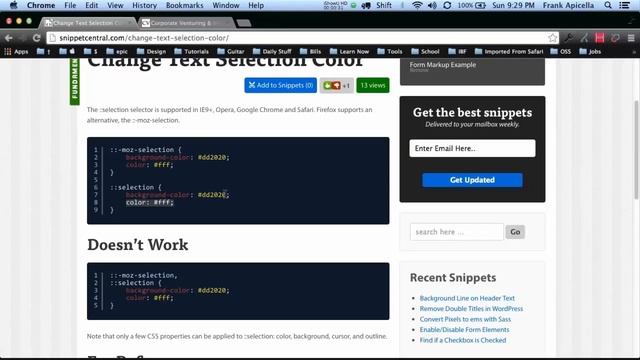Open the Chrome application menu
This screenshot has height=360, width=640.
(x=41, y=5)
